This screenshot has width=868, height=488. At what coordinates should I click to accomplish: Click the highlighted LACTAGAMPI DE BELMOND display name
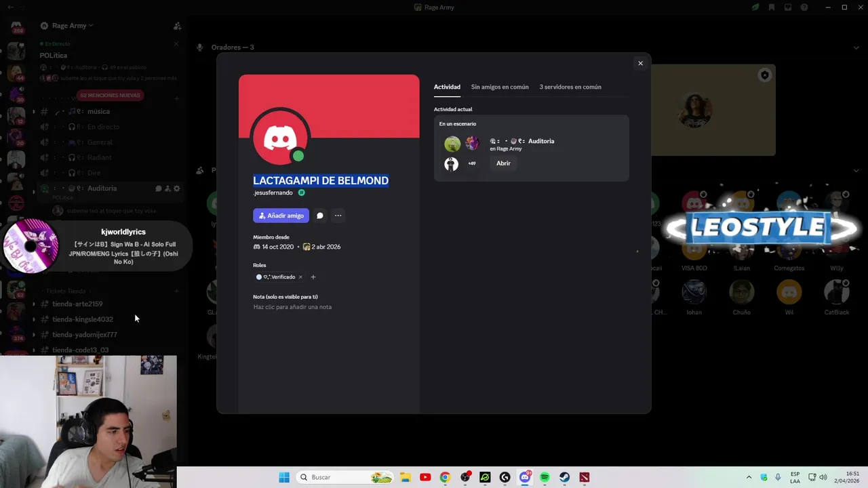pyautogui.click(x=321, y=180)
